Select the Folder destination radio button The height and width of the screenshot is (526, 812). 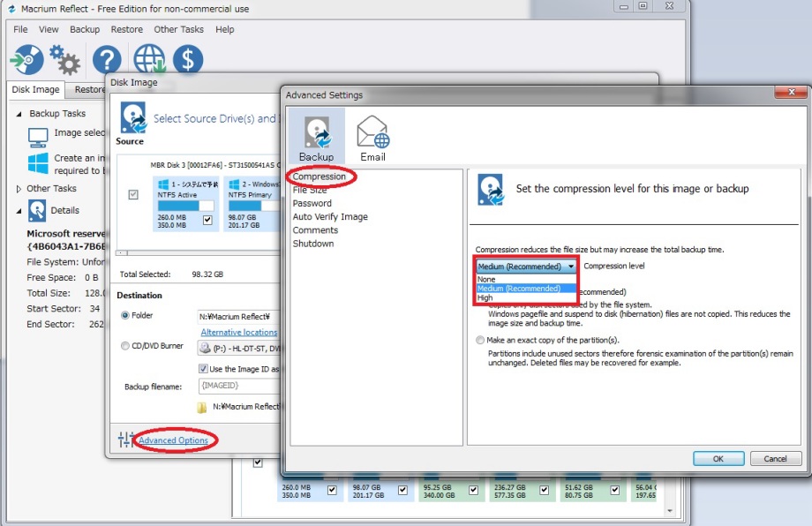[124, 316]
